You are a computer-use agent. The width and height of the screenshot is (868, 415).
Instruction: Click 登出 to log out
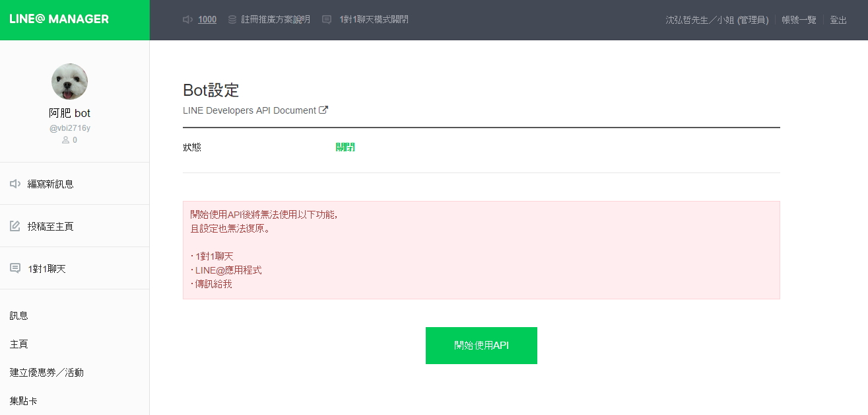(x=838, y=20)
